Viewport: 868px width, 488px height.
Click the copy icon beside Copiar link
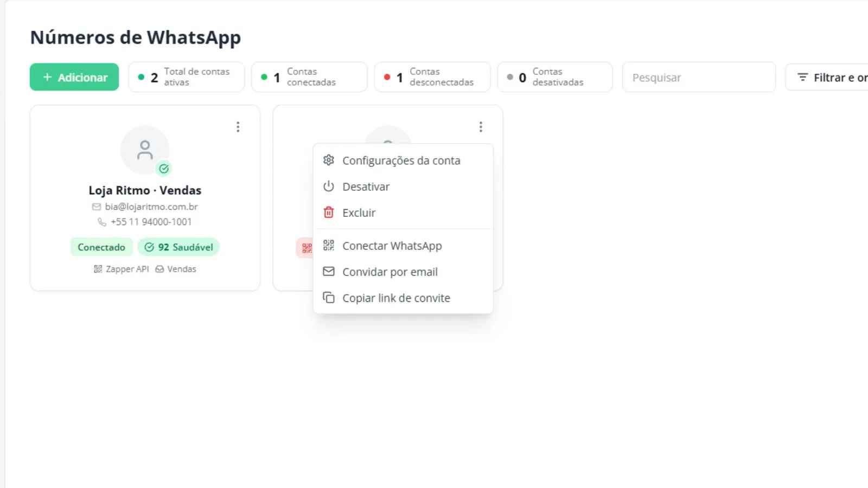pyautogui.click(x=329, y=297)
